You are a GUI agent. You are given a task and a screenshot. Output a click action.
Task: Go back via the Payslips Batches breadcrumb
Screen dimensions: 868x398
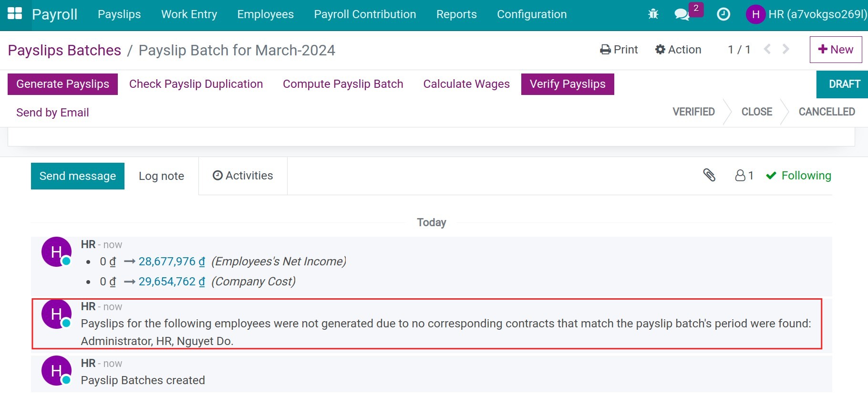(64, 50)
